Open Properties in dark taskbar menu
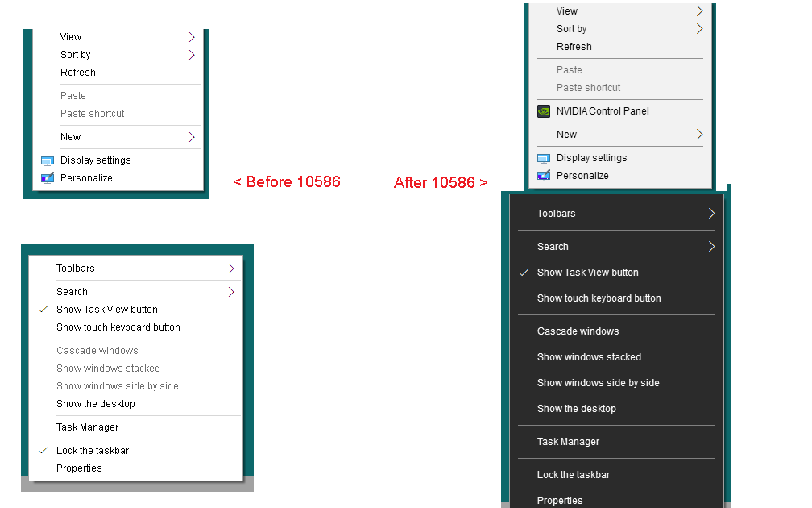 coord(560,500)
